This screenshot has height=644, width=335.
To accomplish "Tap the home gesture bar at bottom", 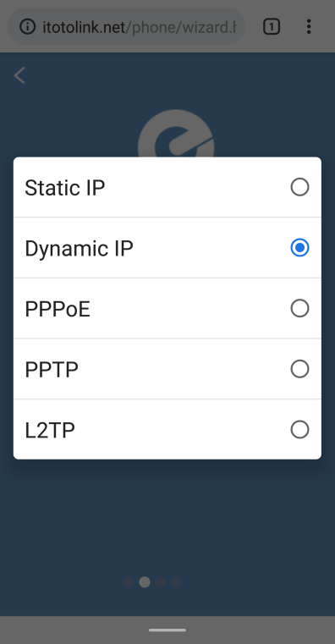I will (x=167, y=630).
